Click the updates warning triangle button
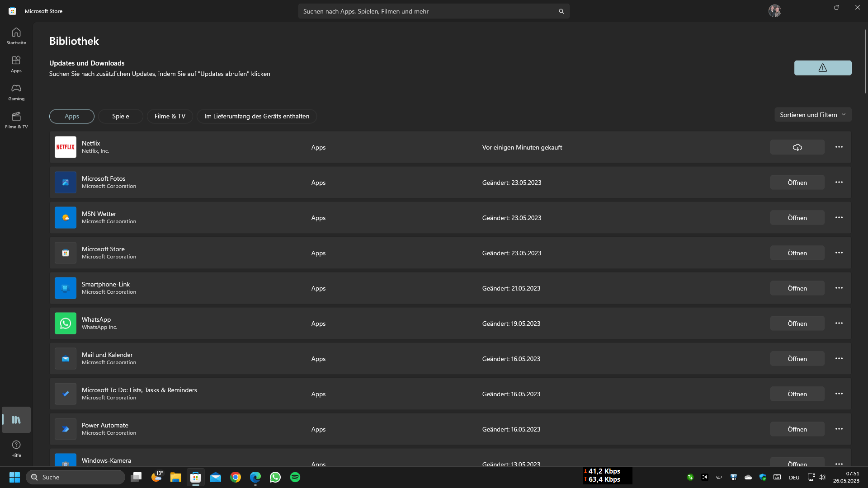868x488 pixels. pyautogui.click(x=822, y=68)
